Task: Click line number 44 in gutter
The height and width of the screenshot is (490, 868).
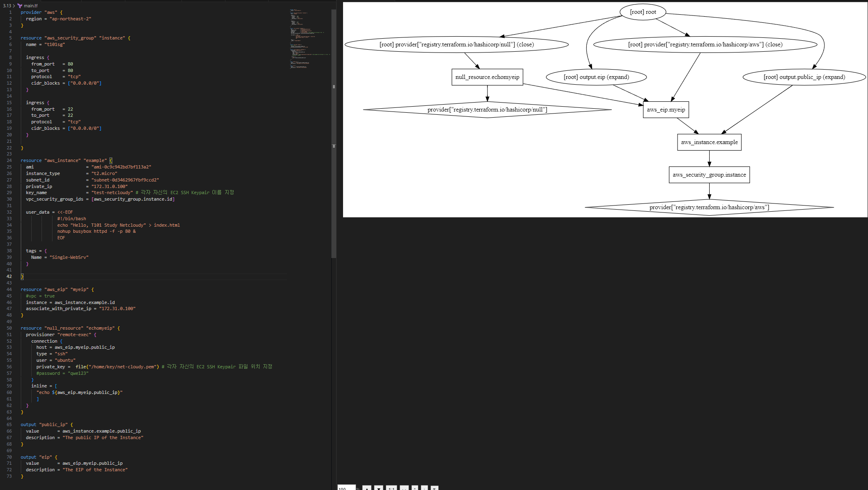Action: [9, 289]
